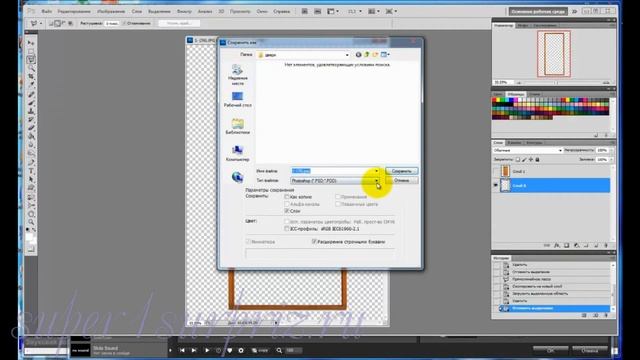
Task: Select the Hand tool
Action: pos(31,214)
